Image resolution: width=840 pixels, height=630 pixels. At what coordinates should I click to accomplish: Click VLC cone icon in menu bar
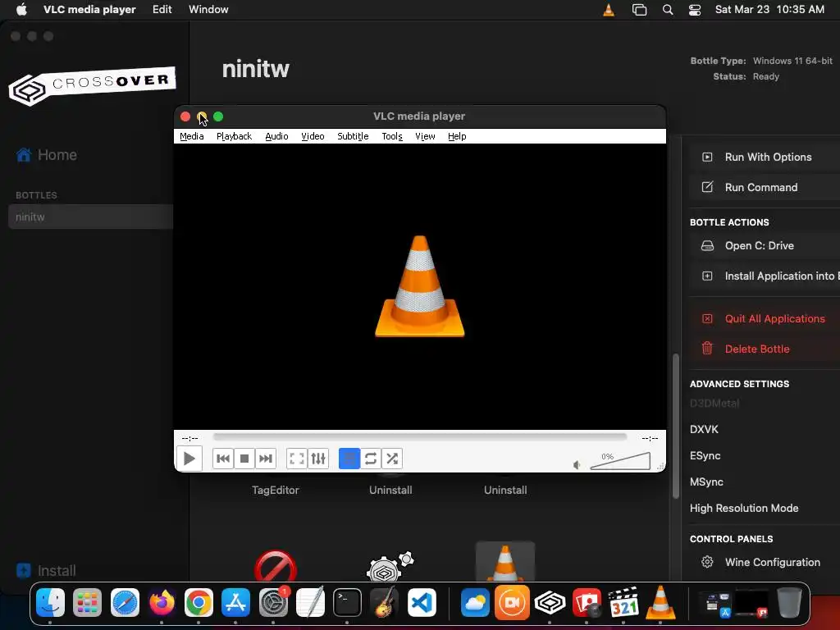point(609,10)
